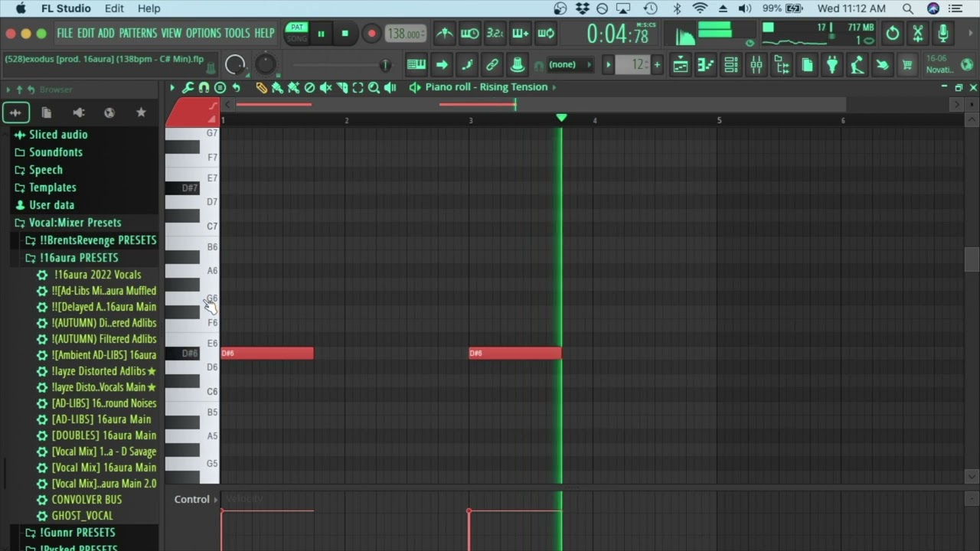Image resolution: width=980 pixels, height=551 pixels.
Task: Toggle step editing mode icon
Action: coord(467,65)
